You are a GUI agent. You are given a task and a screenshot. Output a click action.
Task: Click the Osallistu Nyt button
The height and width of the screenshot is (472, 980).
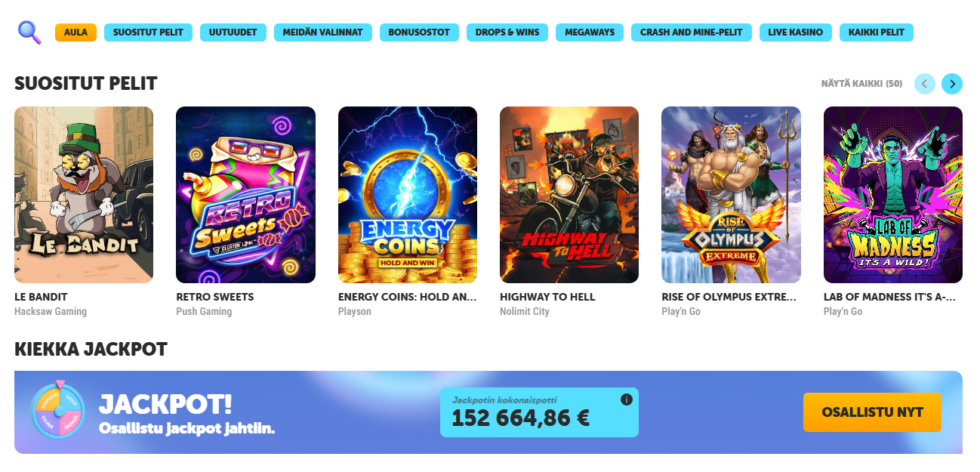pos(872,412)
